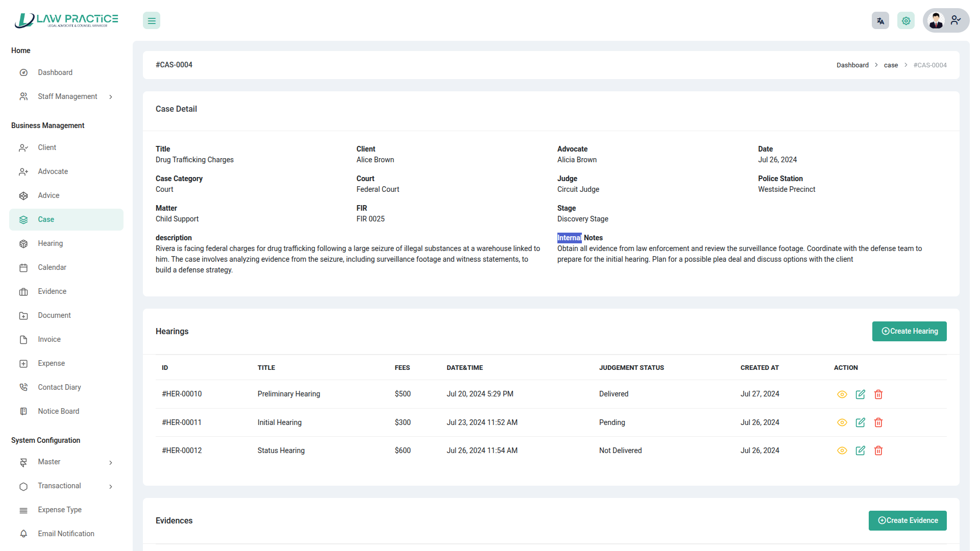Open the Hearing sidebar item
This screenshot has width=980, height=551.
pyautogui.click(x=51, y=243)
